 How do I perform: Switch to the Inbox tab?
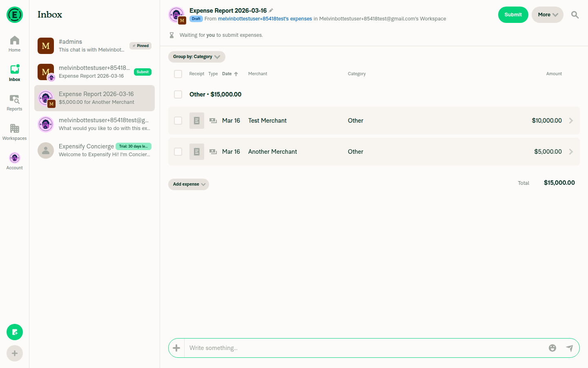point(14,73)
